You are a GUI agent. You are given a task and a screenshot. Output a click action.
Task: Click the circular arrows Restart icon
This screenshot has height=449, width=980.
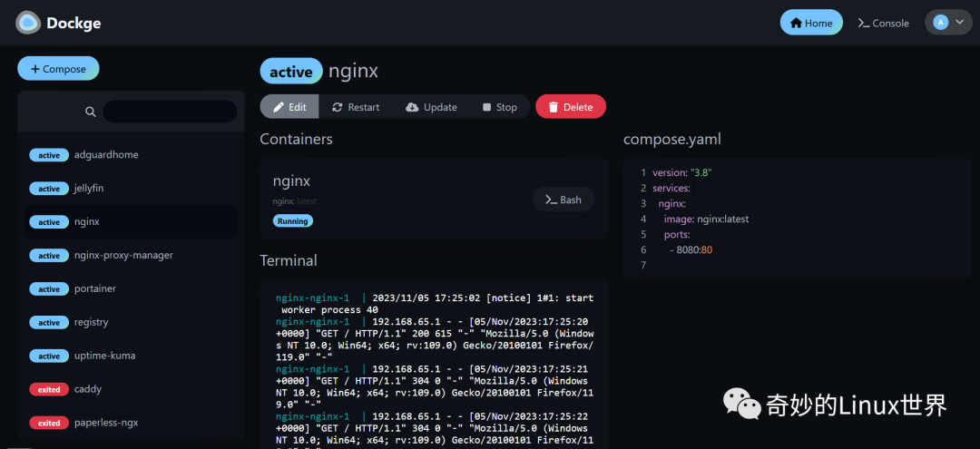click(338, 107)
